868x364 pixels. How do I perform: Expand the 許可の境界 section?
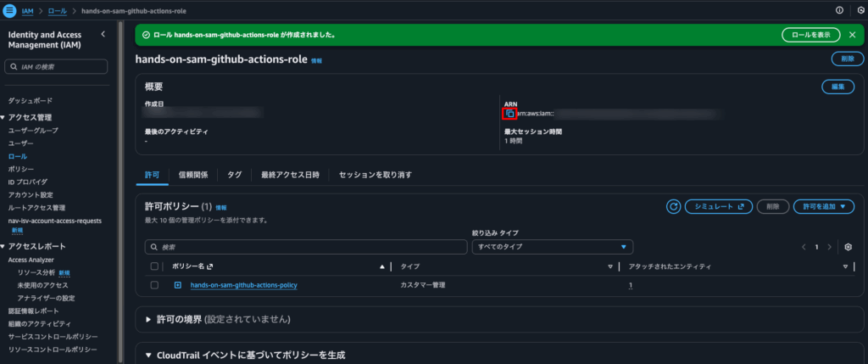click(x=150, y=320)
